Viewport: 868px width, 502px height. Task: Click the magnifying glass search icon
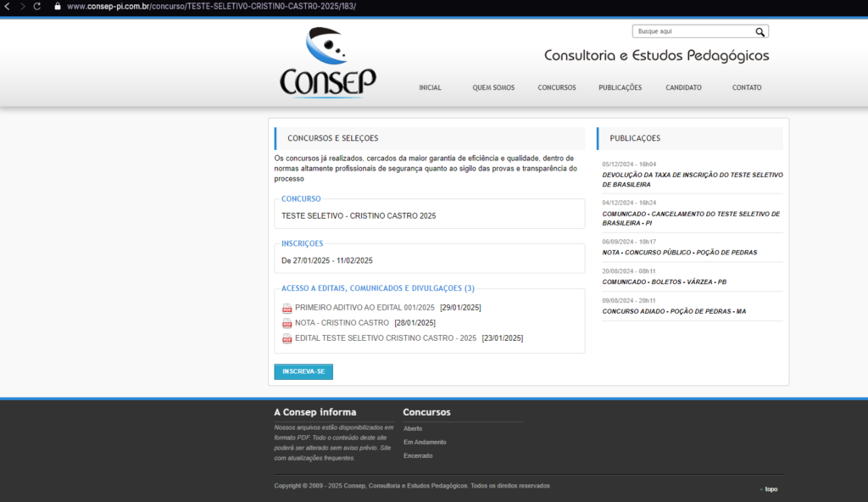(760, 32)
